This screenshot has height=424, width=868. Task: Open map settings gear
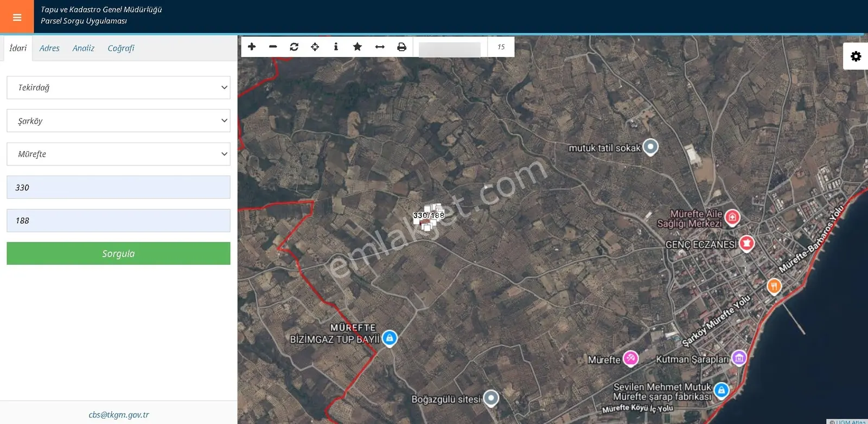856,56
